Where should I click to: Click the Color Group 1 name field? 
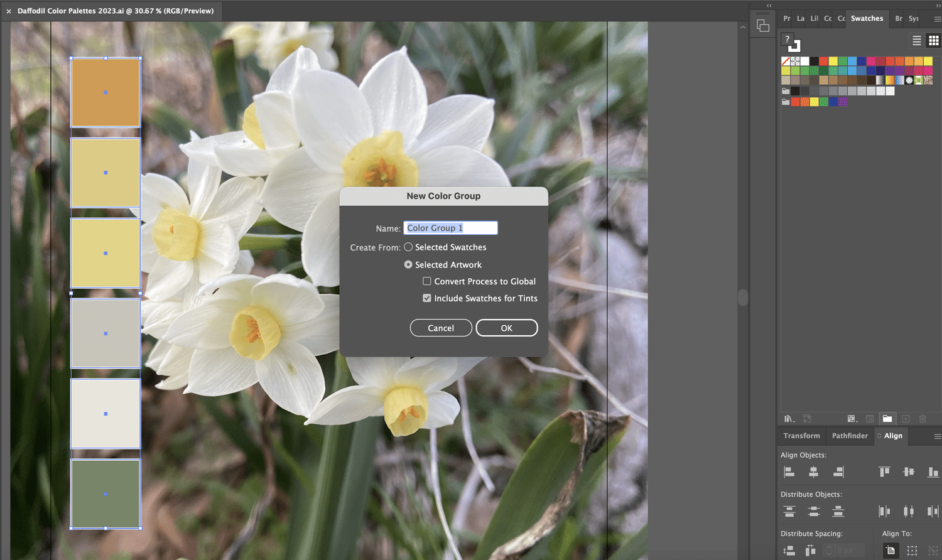[x=450, y=227]
